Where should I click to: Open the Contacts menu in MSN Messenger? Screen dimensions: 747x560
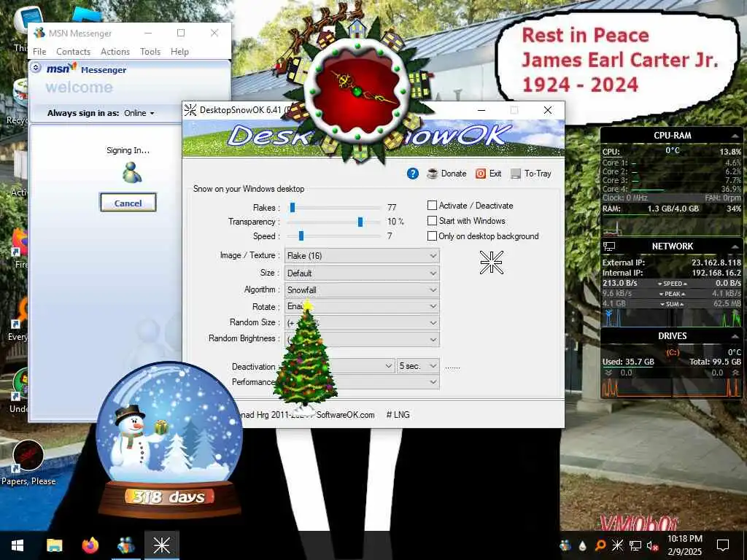(74, 52)
